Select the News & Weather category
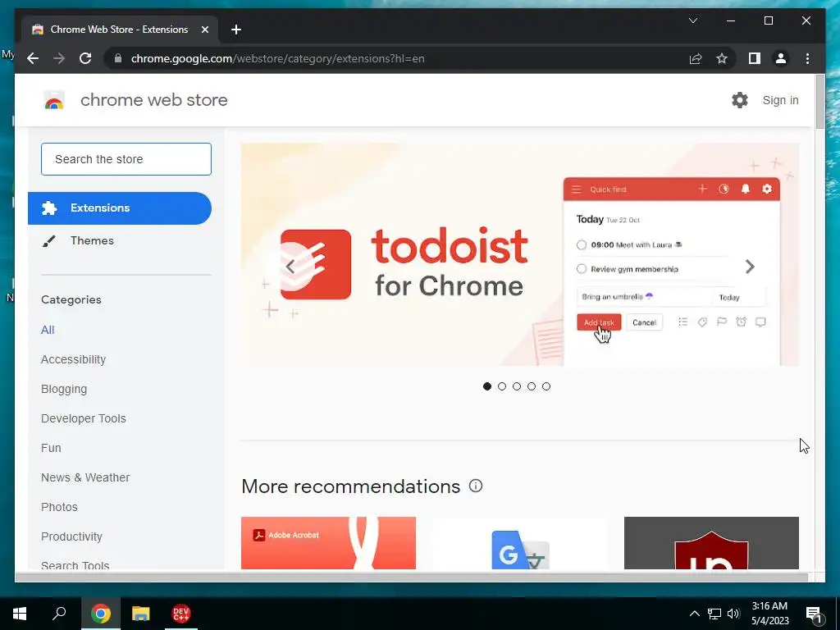This screenshot has height=630, width=840. (x=85, y=477)
